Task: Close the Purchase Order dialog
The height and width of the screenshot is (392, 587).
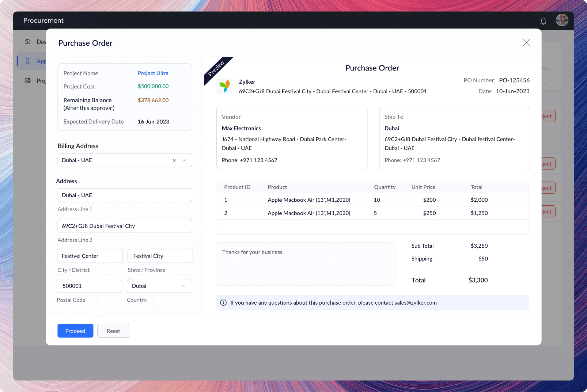Action: 526,43
